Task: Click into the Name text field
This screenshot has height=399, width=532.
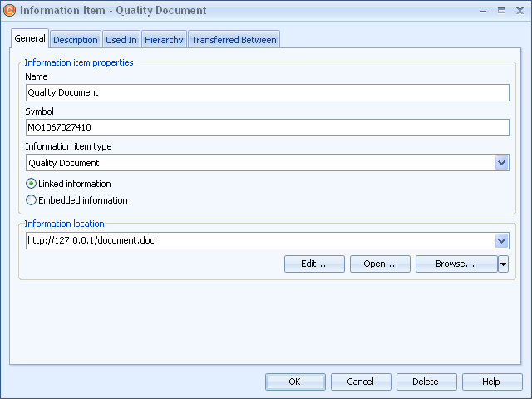Action: [267, 93]
